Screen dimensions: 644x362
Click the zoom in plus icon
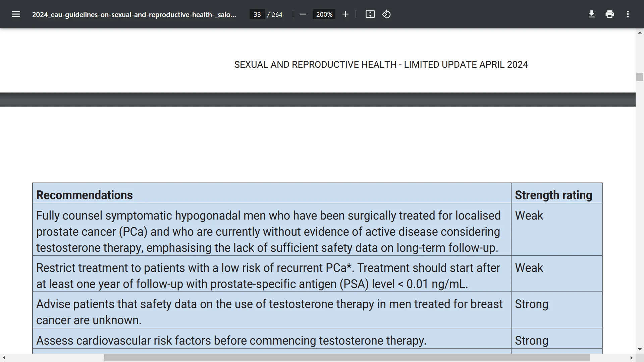(x=345, y=14)
